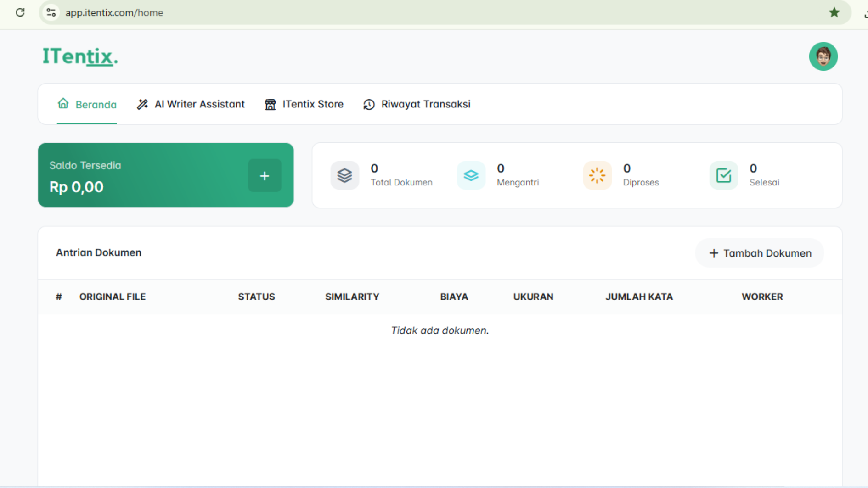Open the user profile avatar
This screenshot has width=868, height=488.
(823, 56)
